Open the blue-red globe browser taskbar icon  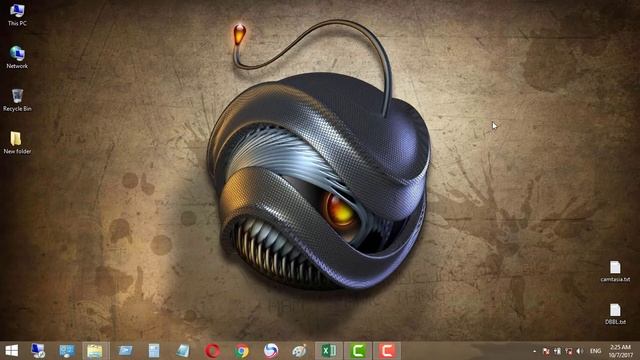(271, 351)
